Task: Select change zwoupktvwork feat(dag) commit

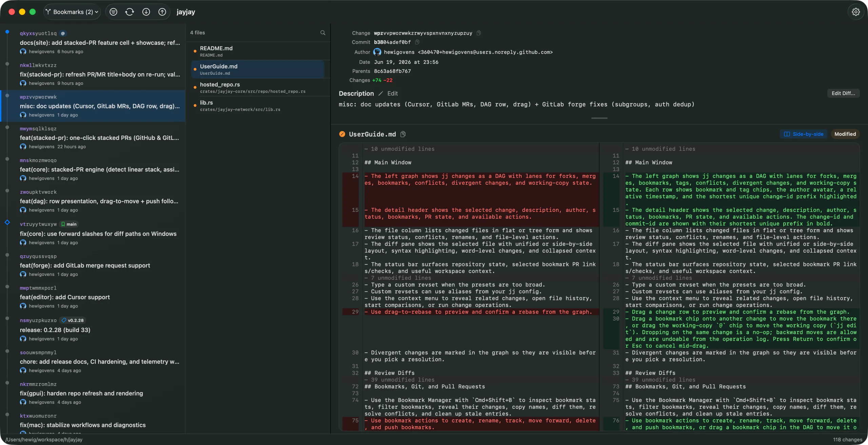Action: (x=93, y=201)
